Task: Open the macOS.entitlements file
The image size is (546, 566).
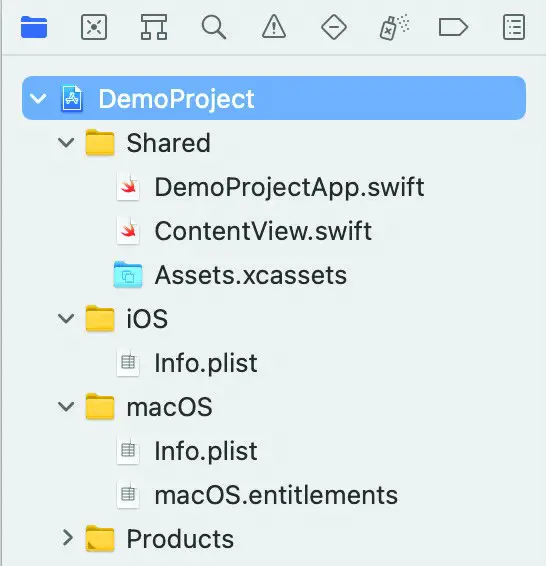Action: pos(257,495)
